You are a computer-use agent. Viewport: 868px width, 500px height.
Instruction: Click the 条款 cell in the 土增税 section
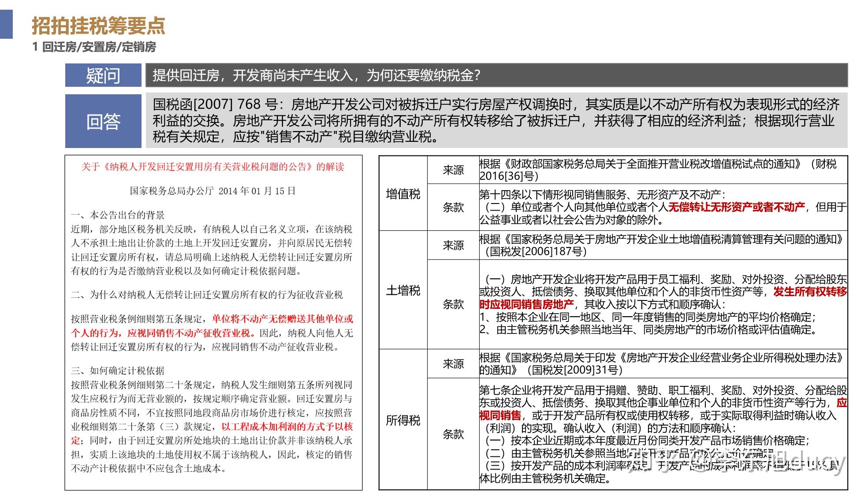pyautogui.click(x=453, y=304)
